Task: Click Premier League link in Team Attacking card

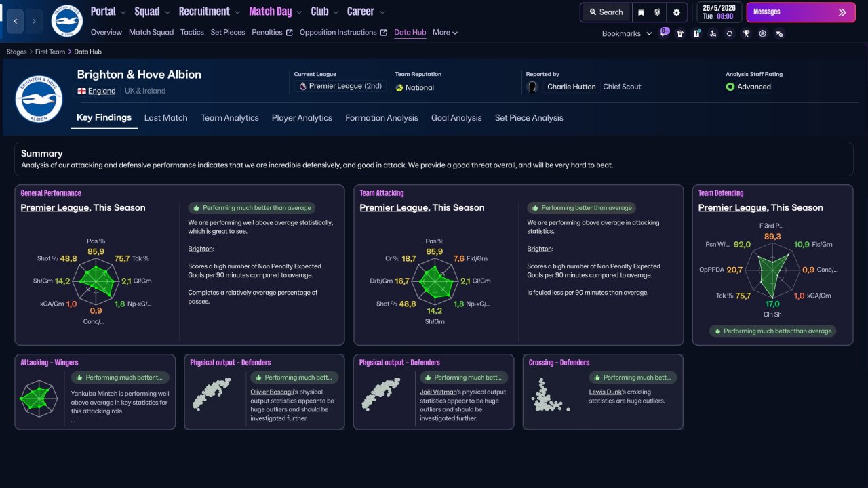Action: (x=393, y=208)
